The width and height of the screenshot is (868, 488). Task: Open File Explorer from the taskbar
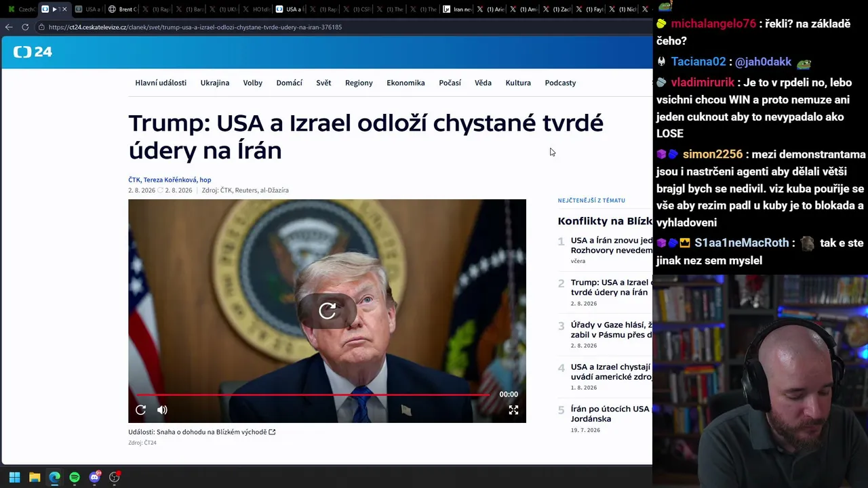coord(35,477)
